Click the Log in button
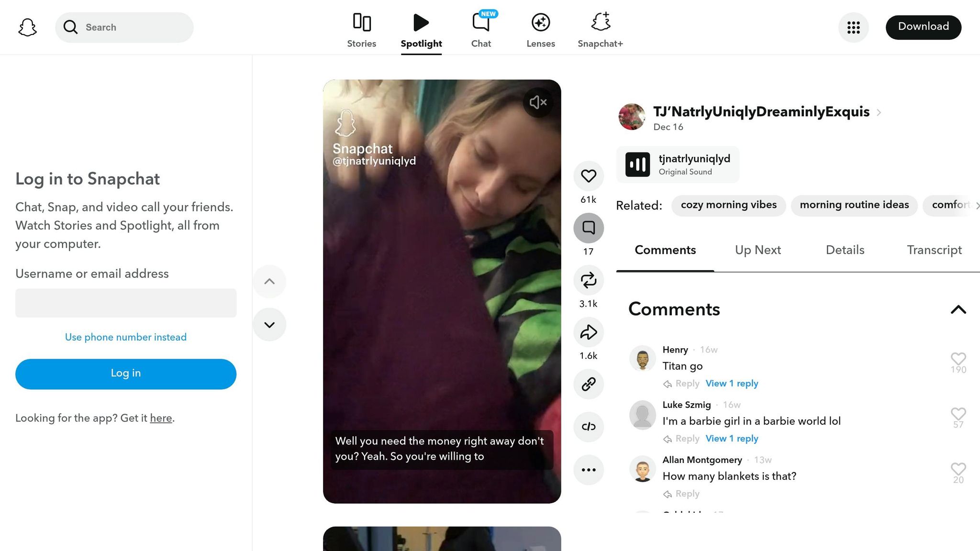This screenshot has height=551, width=980. coord(125,374)
